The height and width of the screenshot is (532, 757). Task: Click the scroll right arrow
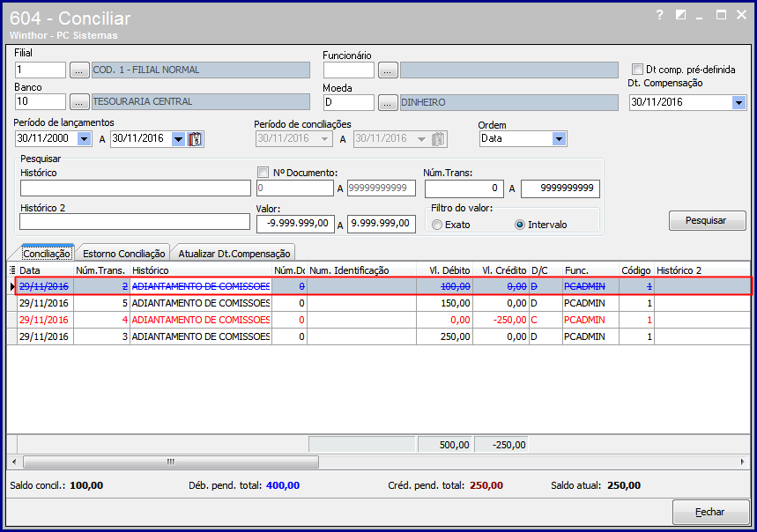point(742,462)
